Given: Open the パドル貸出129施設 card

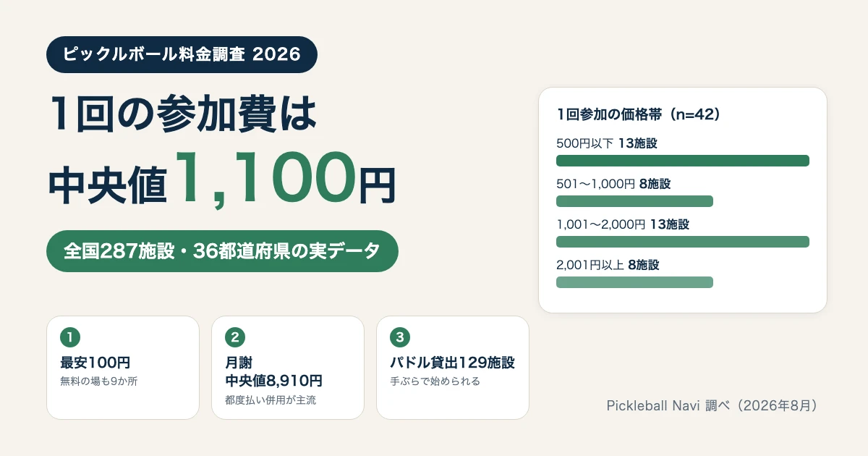Looking at the screenshot, I should pyautogui.click(x=453, y=368).
